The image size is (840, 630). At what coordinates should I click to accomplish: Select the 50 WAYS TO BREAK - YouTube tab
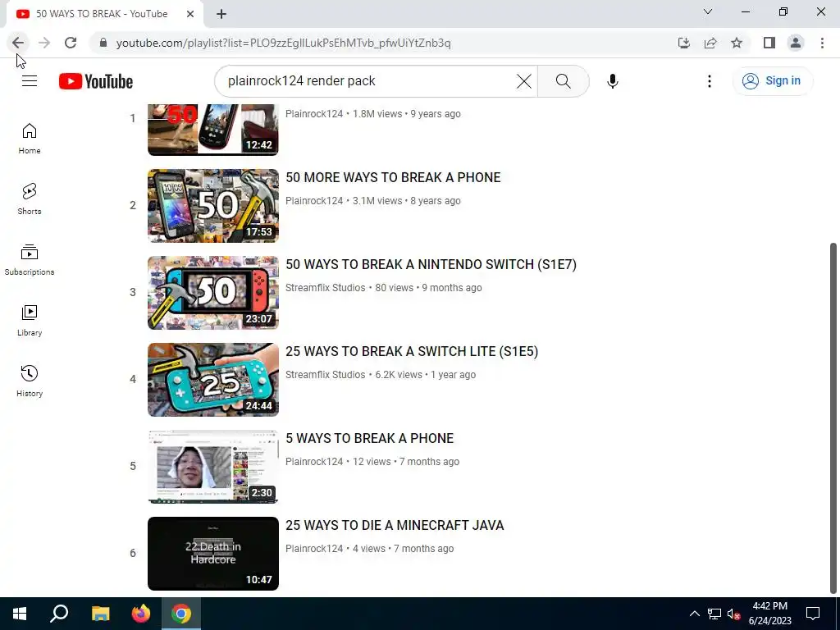102,14
